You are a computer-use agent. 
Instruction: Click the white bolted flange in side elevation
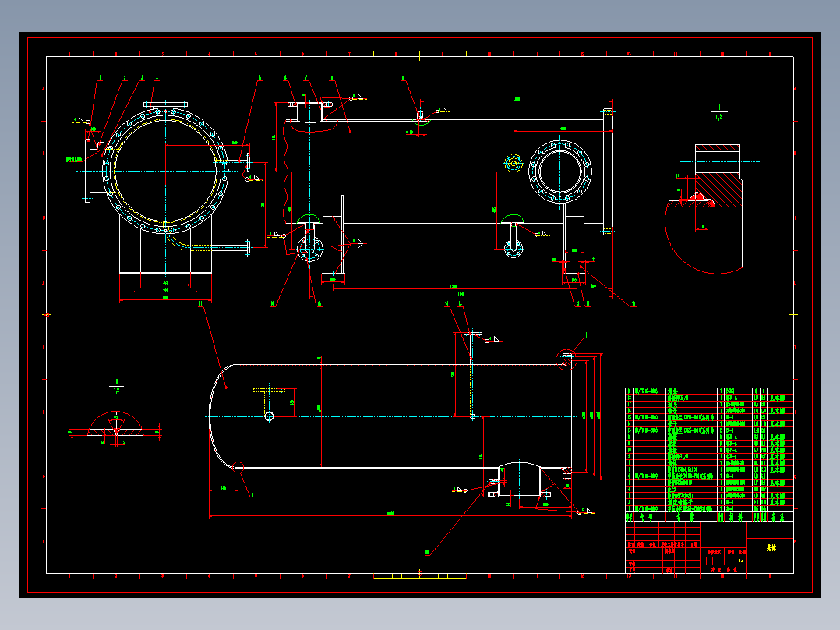[x=560, y=172]
